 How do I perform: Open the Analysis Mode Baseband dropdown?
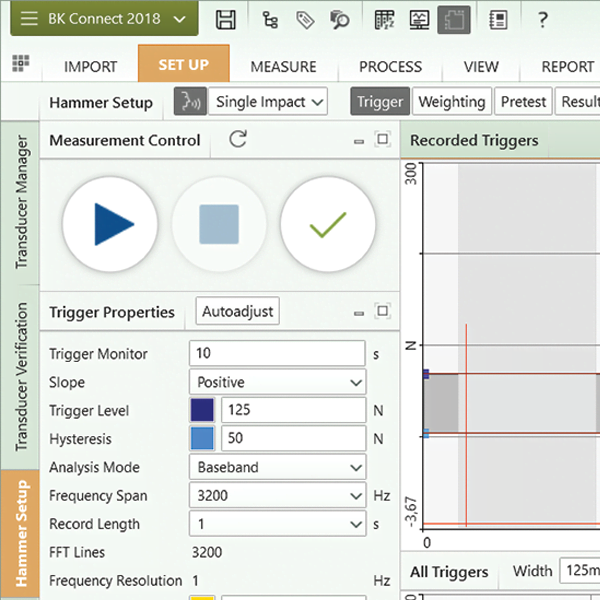click(x=277, y=467)
